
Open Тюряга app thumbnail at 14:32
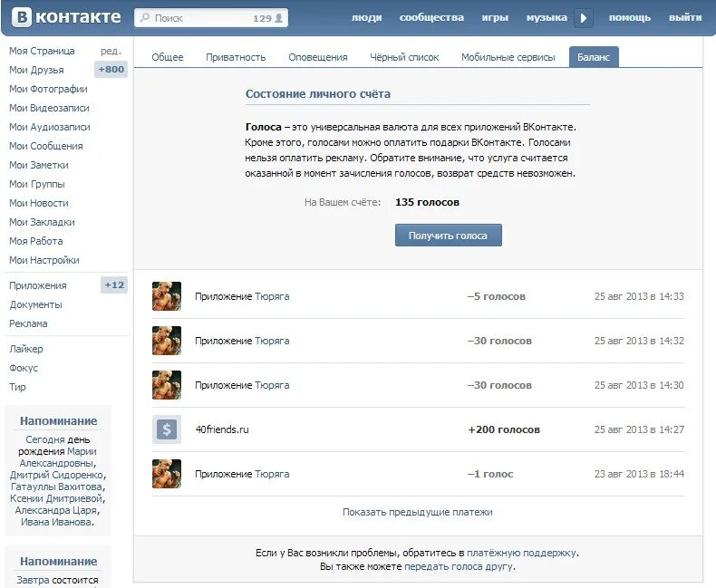point(167,341)
